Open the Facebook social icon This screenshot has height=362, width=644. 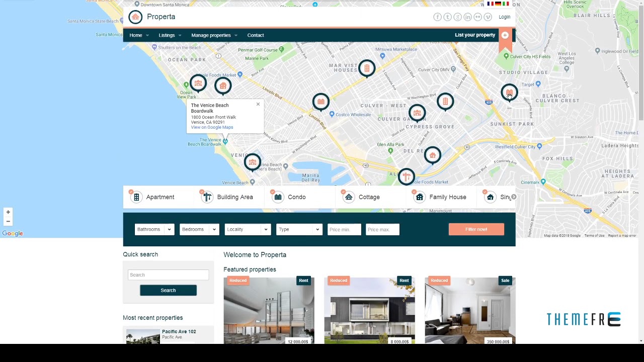click(x=437, y=17)
